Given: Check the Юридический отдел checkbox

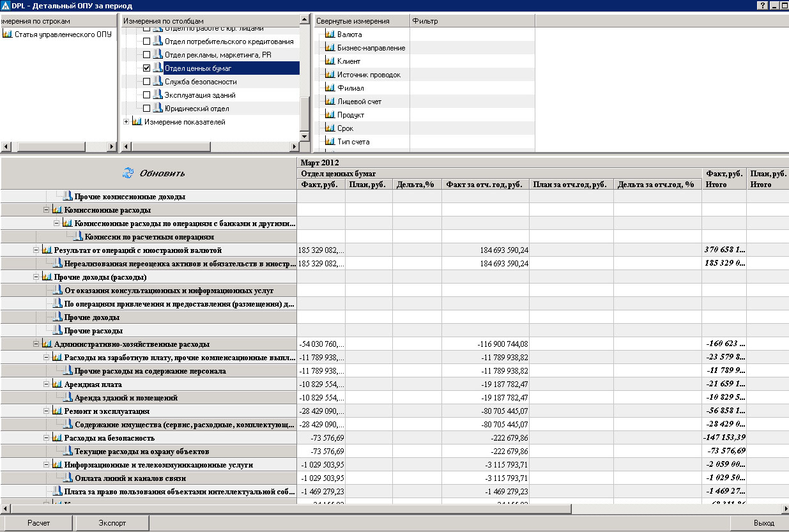Looking at the screenshot, I should [147, 109].
